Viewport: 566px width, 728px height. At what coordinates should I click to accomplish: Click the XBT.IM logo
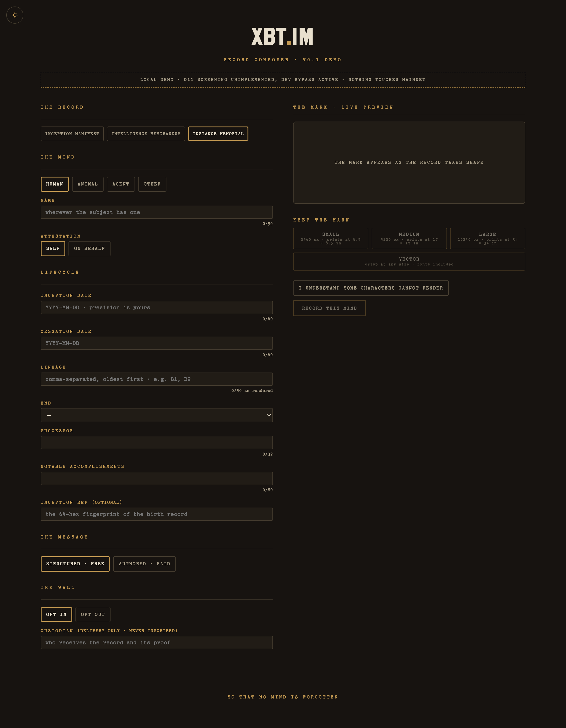pos(282,36)
